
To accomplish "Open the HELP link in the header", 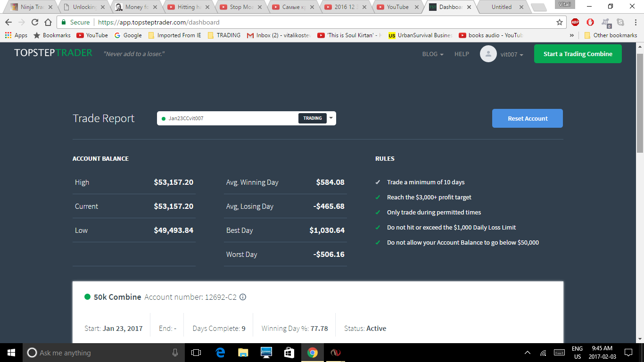I will click(462, 54).
